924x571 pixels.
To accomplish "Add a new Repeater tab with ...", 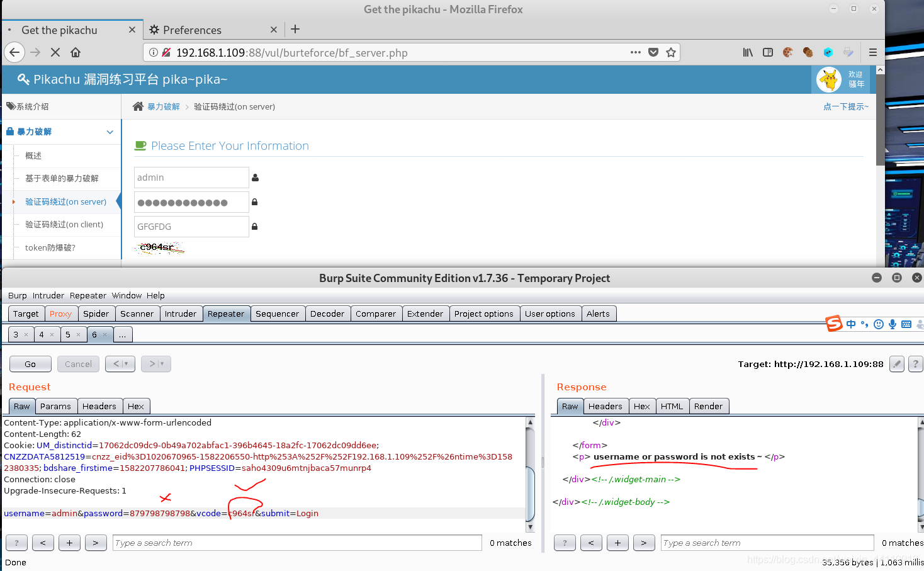I will (123, 334).
